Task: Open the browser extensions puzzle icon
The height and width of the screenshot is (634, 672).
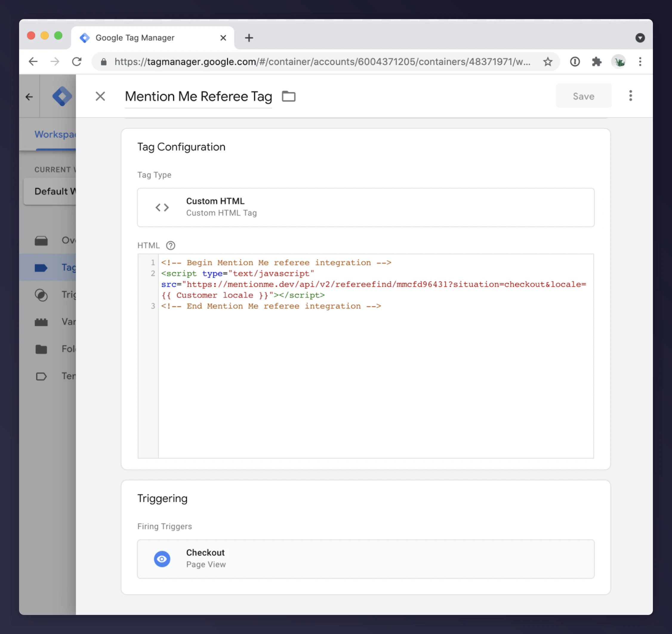Action: [x=596, y=61]
